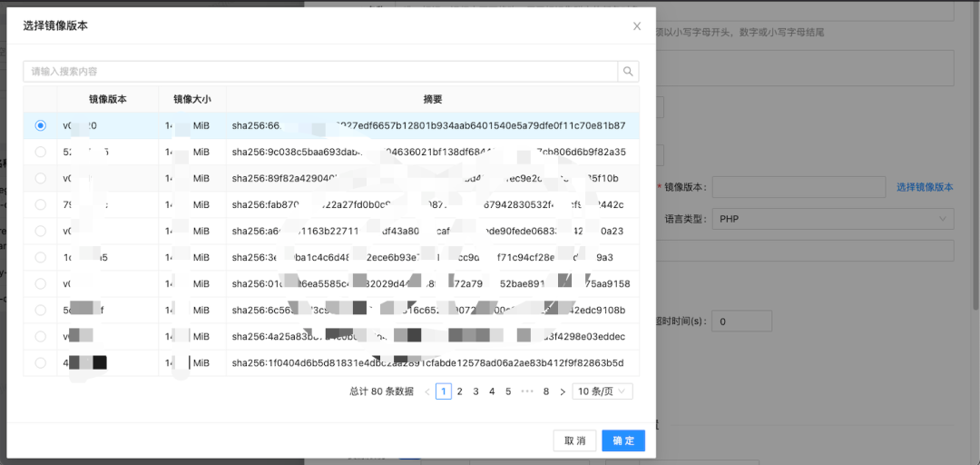Jump pages ahead via the ellipsis

(x=527, y=391)
